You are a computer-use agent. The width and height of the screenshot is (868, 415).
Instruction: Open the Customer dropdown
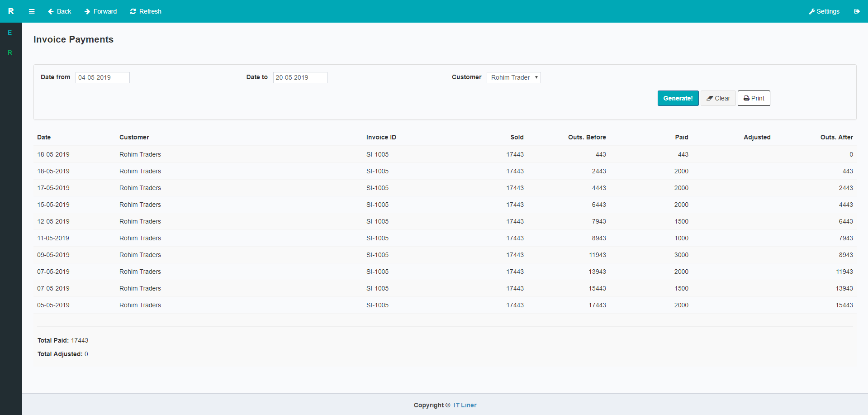[x=513, y=77]
